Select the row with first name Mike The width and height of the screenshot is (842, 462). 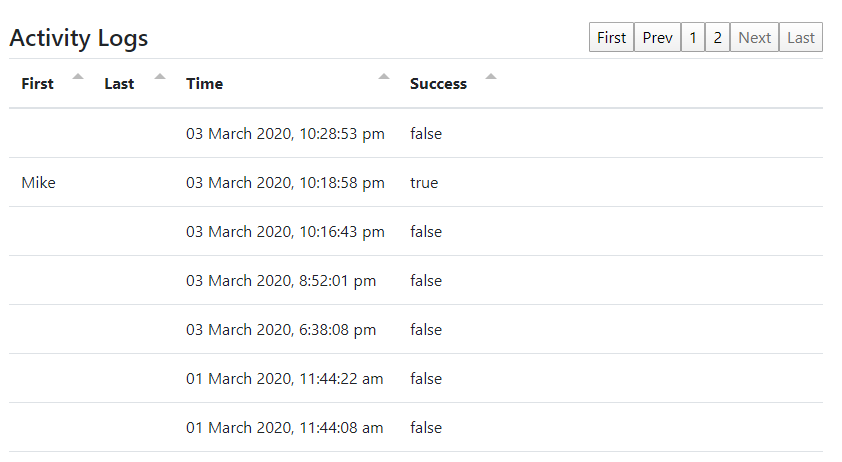pos(38,183)
